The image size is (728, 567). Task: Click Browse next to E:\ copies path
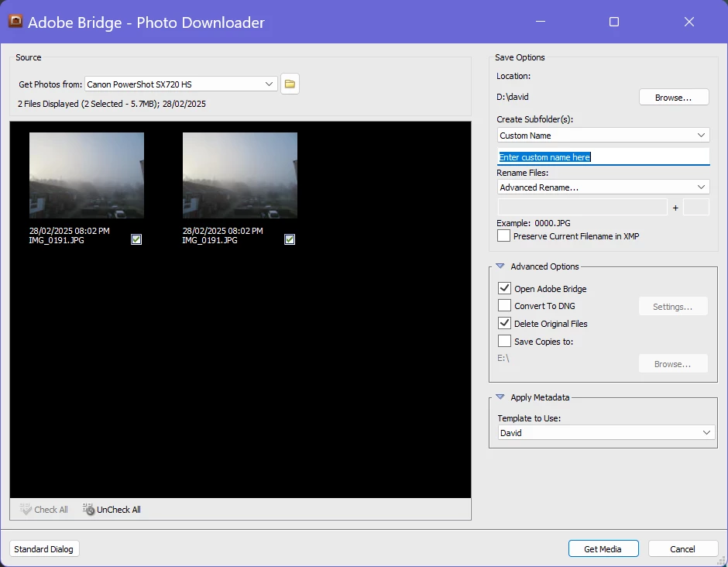click(673, 363)
